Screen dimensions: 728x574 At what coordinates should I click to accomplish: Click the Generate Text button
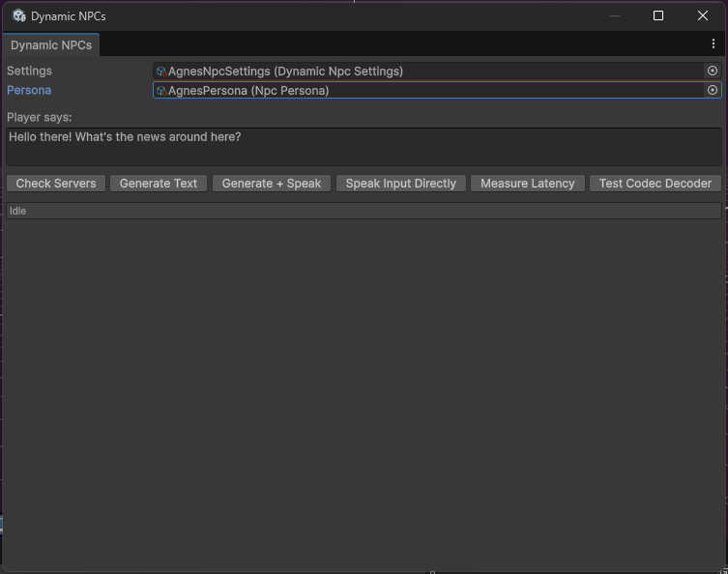159,184
